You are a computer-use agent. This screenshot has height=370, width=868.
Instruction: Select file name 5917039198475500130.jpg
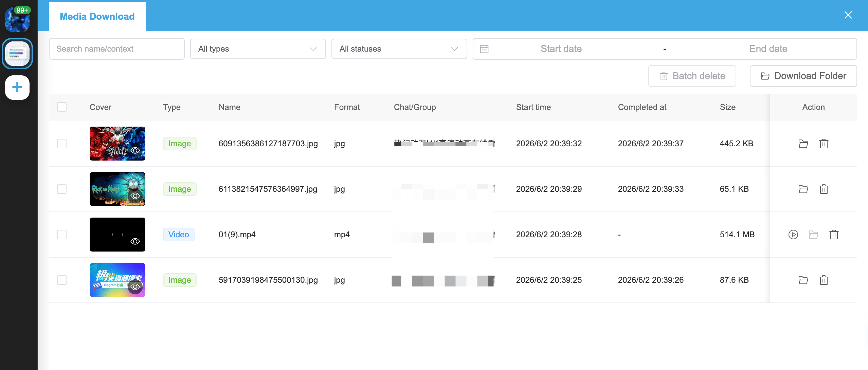[268, 280]
